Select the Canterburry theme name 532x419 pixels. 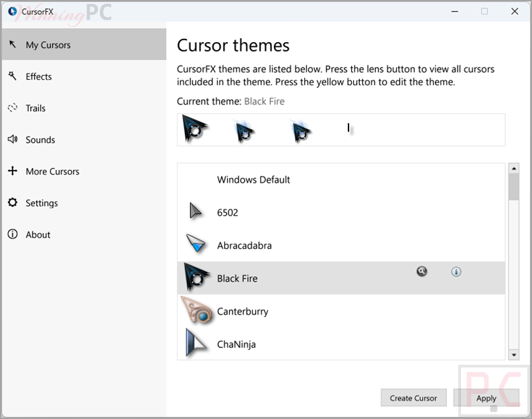243,311
